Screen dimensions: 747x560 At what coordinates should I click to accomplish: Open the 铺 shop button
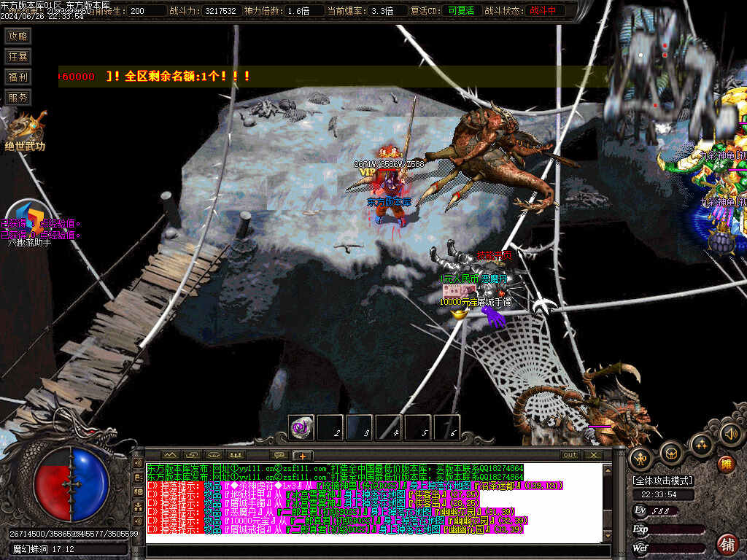727,544
